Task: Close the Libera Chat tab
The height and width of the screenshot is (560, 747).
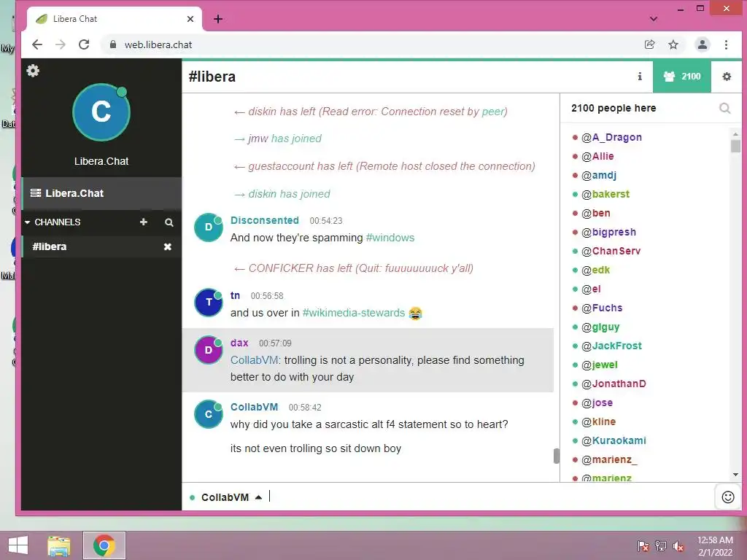Action: click(x=190, y=19)
